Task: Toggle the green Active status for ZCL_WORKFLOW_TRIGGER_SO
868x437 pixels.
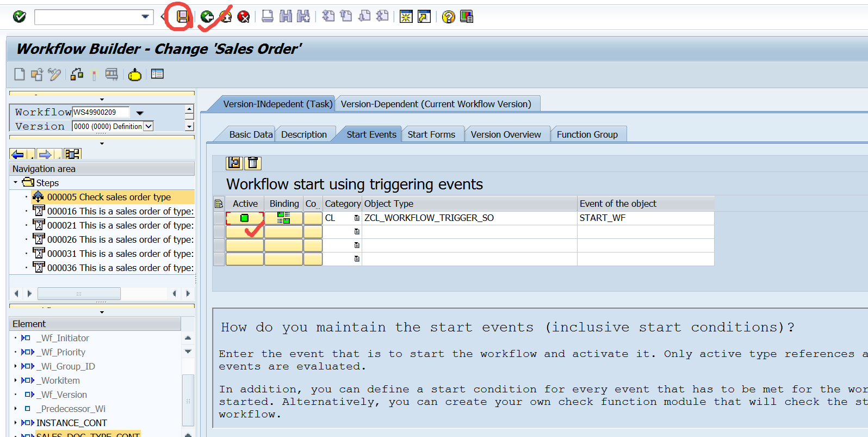Action: pos(245,218)
